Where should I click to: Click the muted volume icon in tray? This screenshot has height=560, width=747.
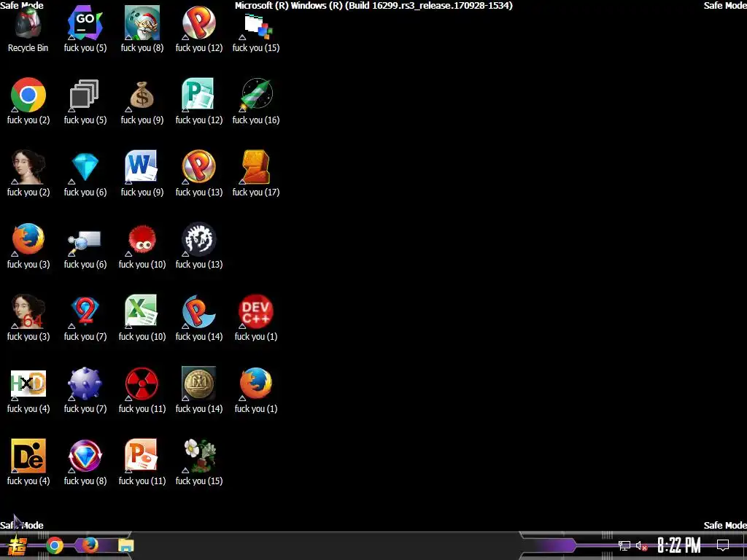(x=641, y=545)
